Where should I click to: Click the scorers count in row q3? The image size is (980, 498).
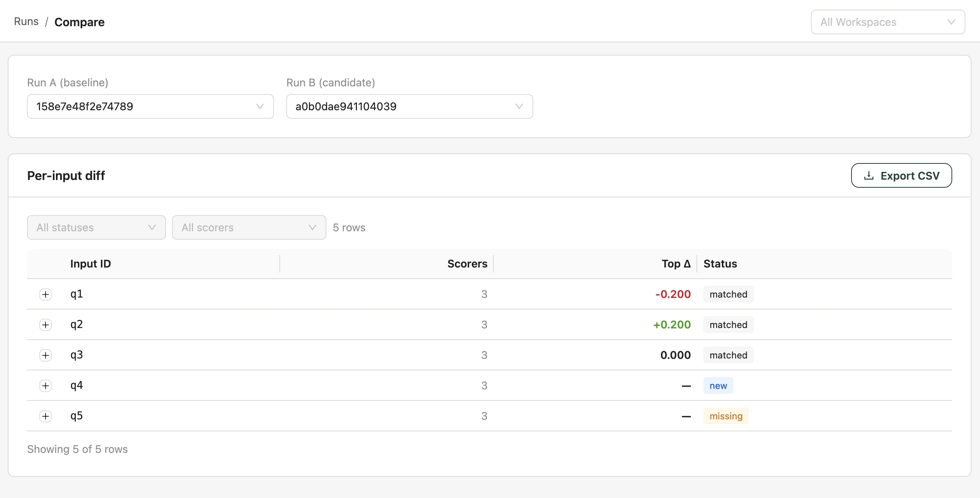[x=484, y=355]
